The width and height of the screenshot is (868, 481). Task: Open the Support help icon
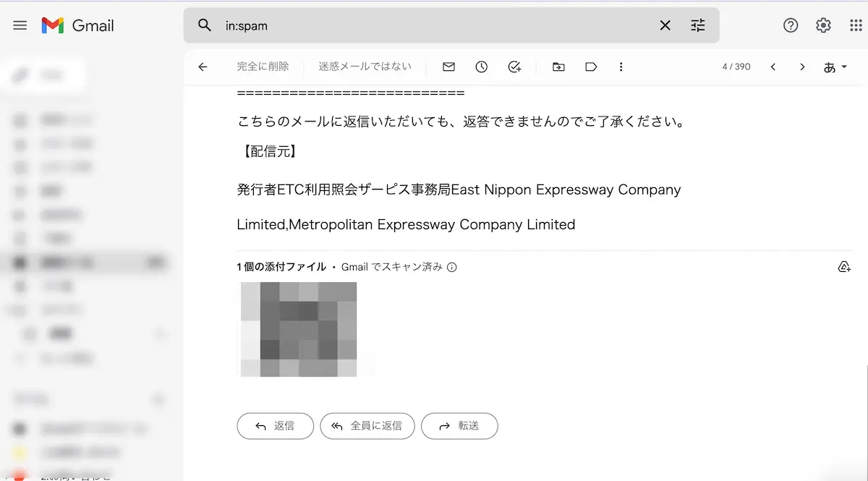(x=791, y=25)
